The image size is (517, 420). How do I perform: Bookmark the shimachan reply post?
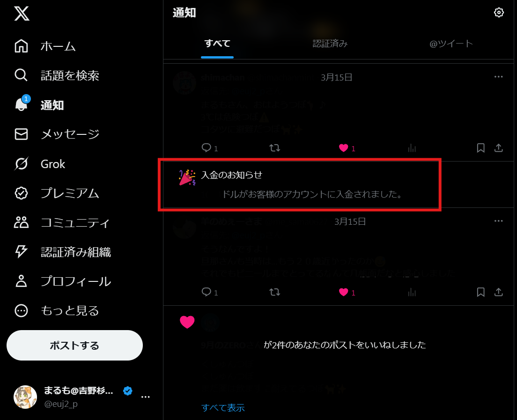(x=480, y=148)
